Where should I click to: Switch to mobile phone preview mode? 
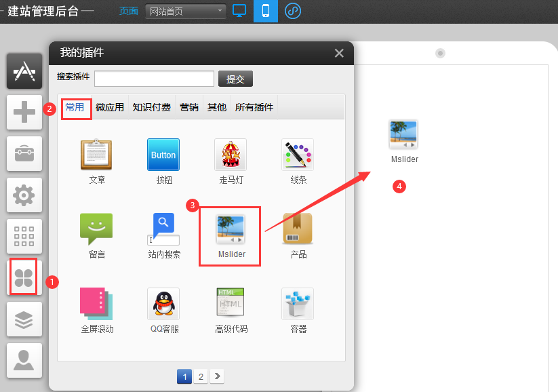[x=266, y=11]
